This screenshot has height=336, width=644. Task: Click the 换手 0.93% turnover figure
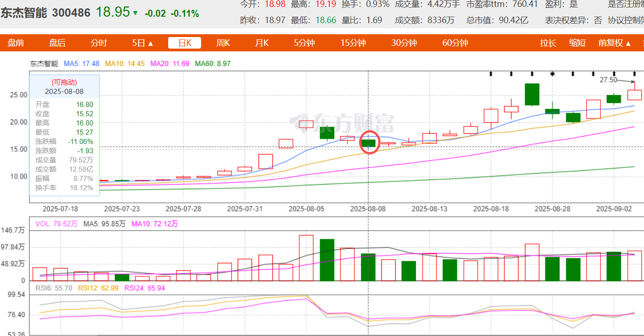[366, 5]
